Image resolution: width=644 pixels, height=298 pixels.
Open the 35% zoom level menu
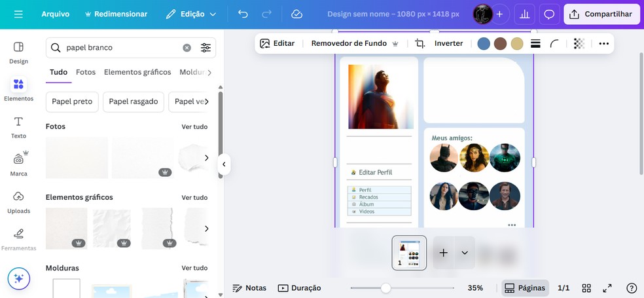point(475,288)
